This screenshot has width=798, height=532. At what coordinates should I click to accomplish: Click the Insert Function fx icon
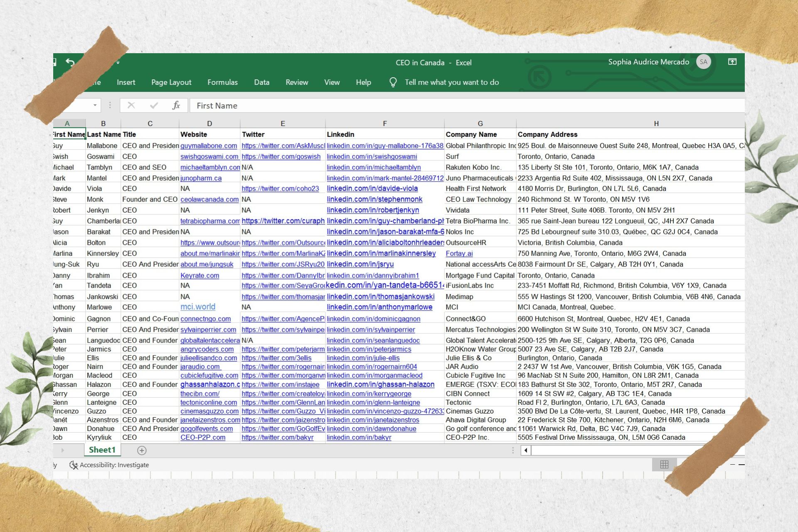click(x=176, y=106)
